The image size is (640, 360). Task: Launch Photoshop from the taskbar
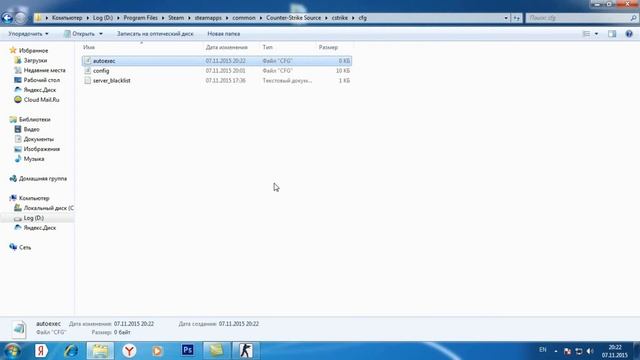(187, 351)
